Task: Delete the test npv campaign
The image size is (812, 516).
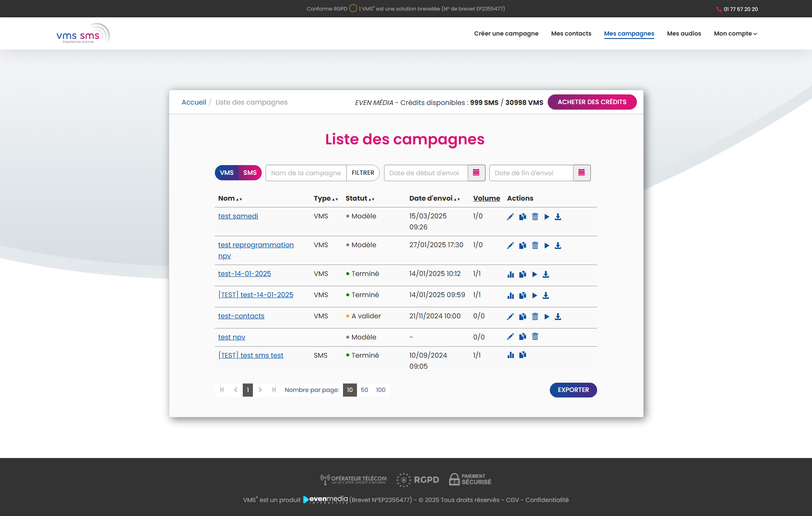Action: coord(535,337)
